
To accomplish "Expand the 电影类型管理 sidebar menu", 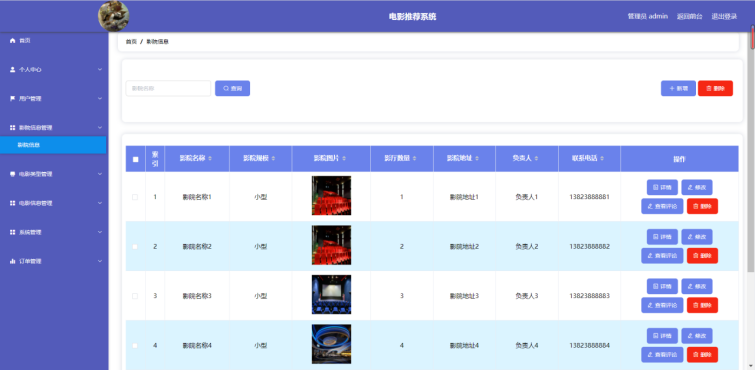I will [x=54, y=174].
